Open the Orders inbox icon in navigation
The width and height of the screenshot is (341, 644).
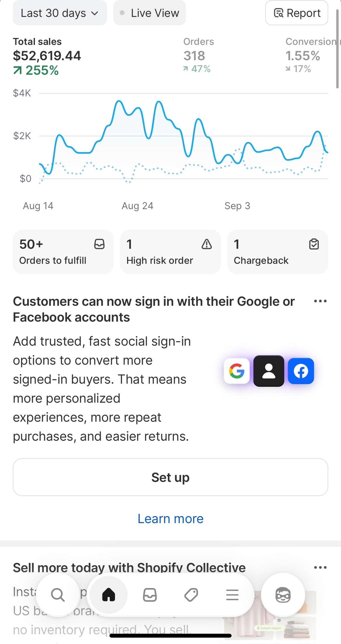click(x=150, y=595)
